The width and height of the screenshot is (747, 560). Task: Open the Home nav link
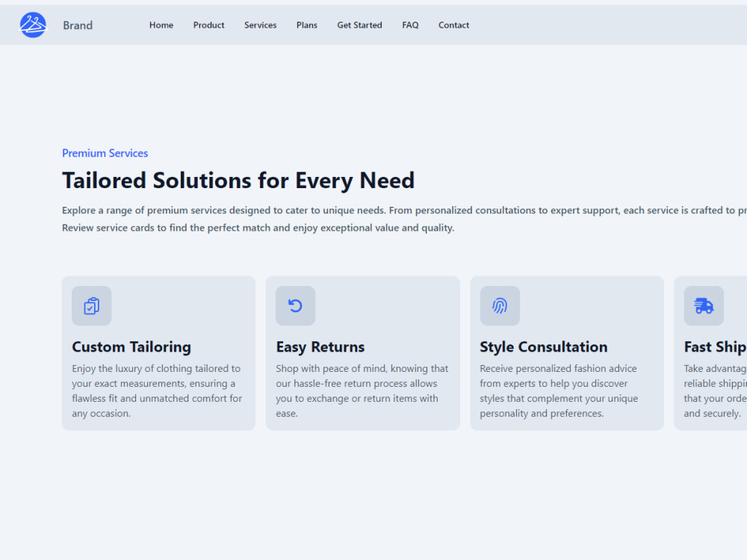pos(161,25)
